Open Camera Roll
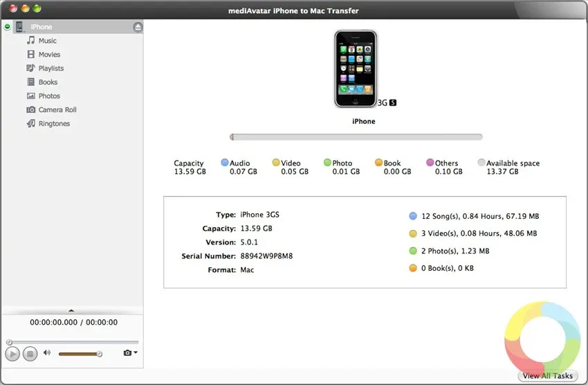The width and height of the screenshot is (588, 385). click(x=57, y=109)
